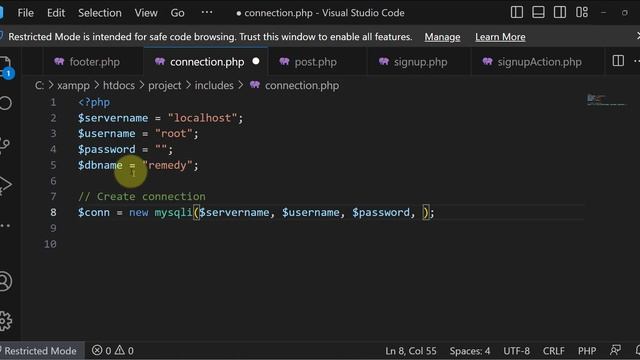The height and width of the screenshot is (360, 640).
Task: Click the $conn variable on line 8
Action: coord(94,212)
